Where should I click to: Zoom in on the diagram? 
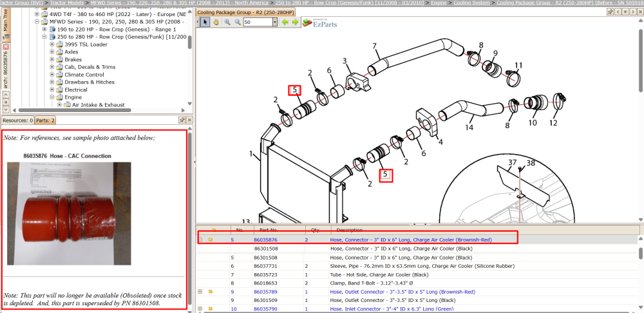pos(227,22)
